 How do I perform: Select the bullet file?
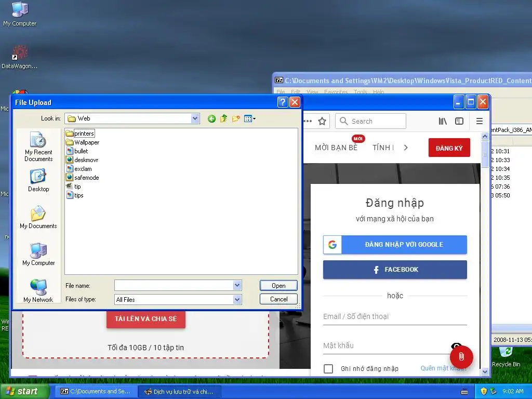tap(77, 151)
